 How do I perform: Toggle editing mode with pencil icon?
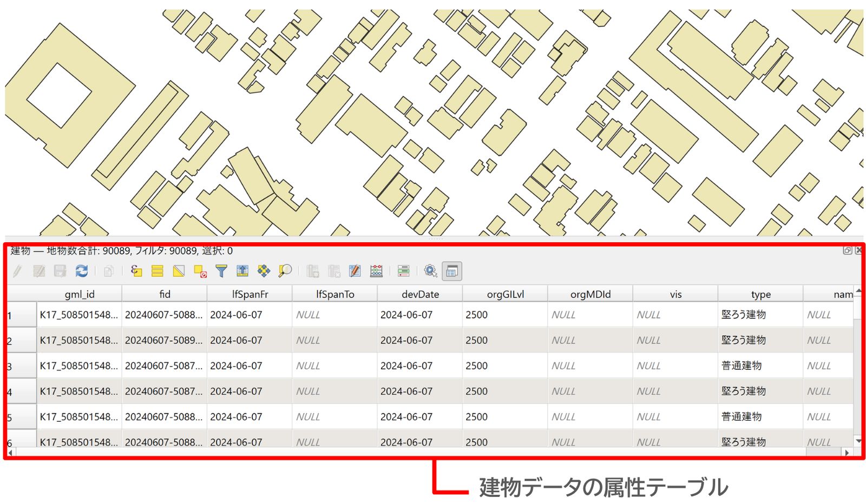(17, 271)
